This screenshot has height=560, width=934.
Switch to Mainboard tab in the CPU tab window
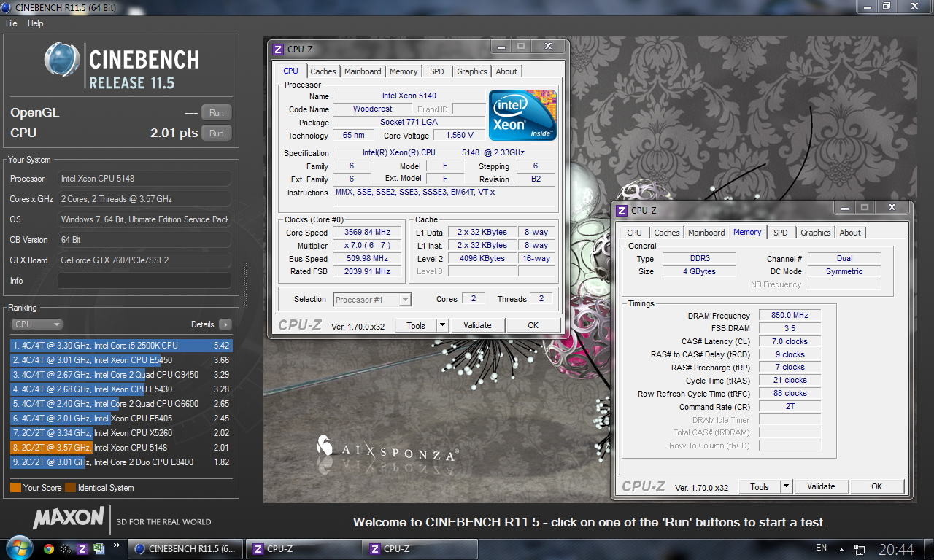click(x=363, y=71)
